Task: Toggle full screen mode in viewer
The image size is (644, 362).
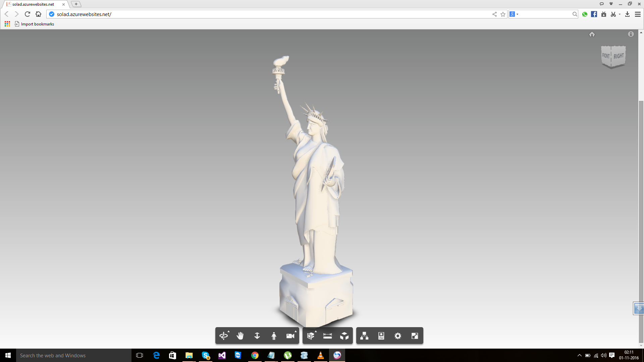Action: point(415,336)
